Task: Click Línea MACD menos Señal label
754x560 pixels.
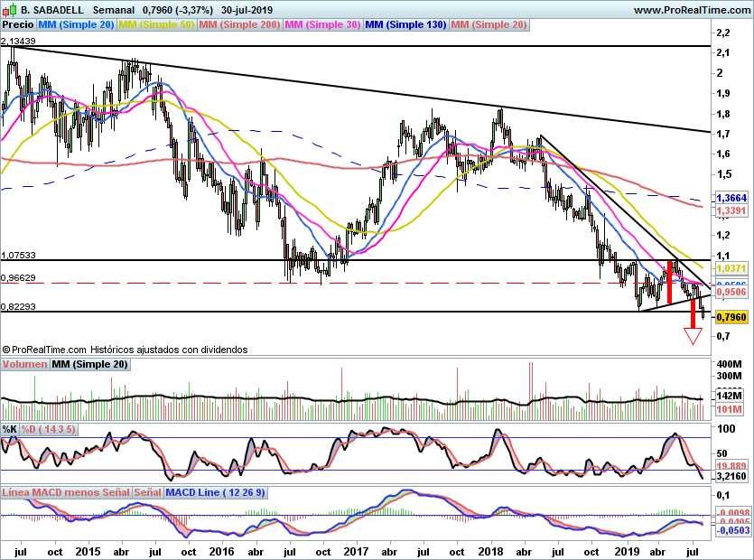Action: point(66,492)
